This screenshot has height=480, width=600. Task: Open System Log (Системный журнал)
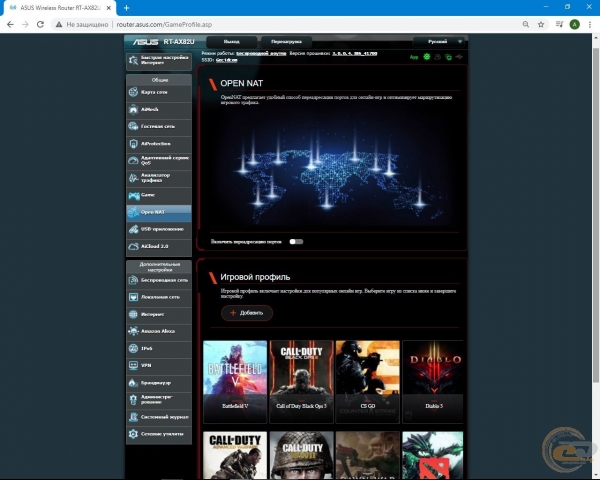pos(159,417)
